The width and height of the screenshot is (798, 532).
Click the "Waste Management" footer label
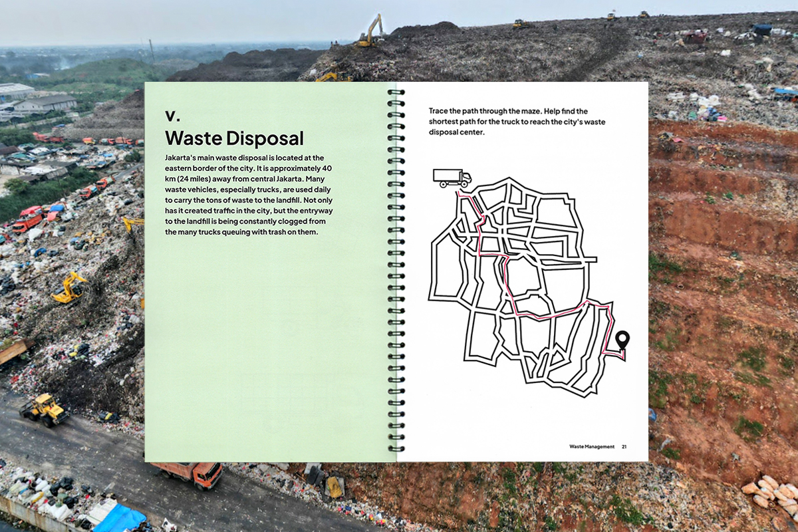click(592, 446)
